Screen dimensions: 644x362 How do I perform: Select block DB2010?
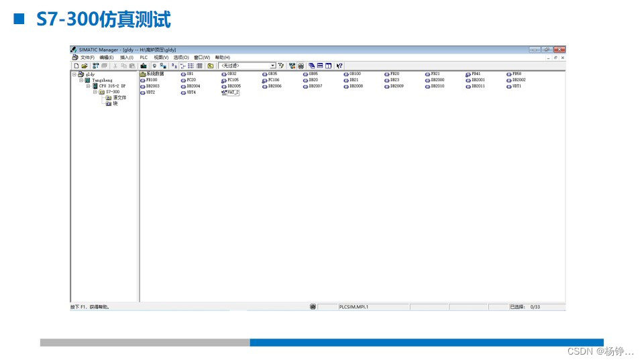pyautogui.click(x=435, y=86)
